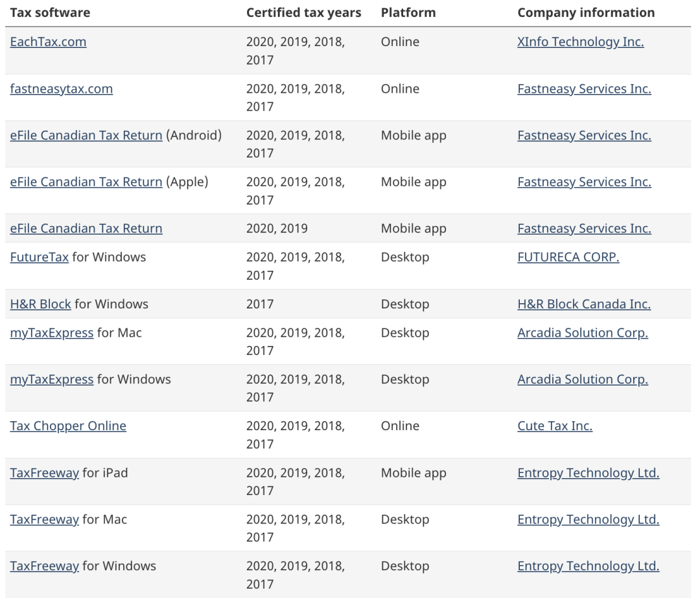
Task: Open the FUTURECA CORP. company link
Action: [568, 257]
